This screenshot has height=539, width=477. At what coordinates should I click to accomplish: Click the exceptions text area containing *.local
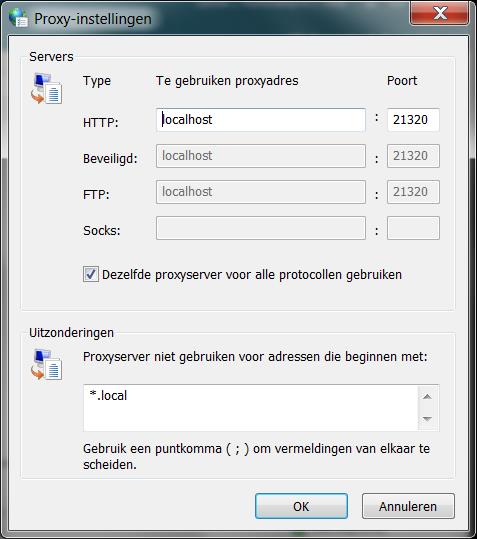point(251,408)
